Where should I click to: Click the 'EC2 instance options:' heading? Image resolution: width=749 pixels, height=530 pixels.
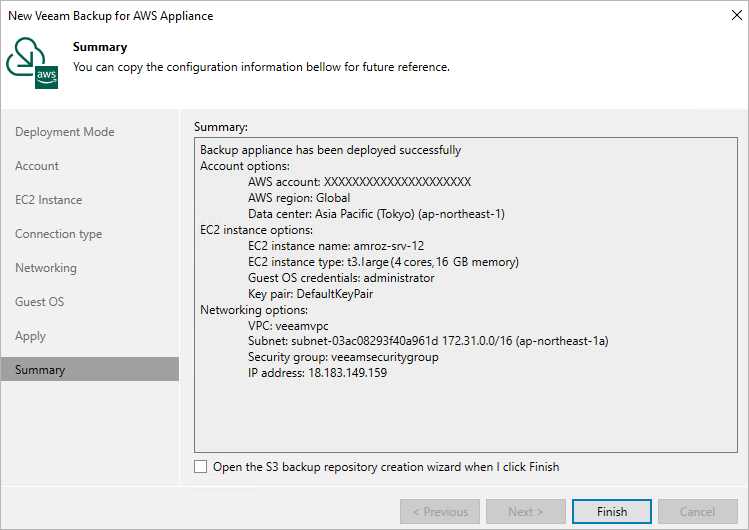(x=256, y=230)
